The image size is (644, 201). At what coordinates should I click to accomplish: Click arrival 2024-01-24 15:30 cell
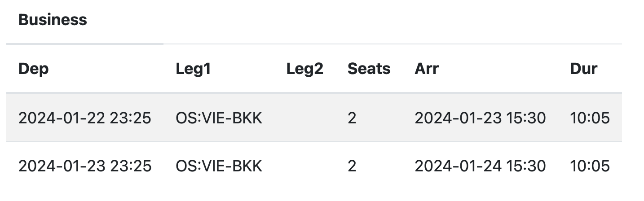click(x=480, y=166)
